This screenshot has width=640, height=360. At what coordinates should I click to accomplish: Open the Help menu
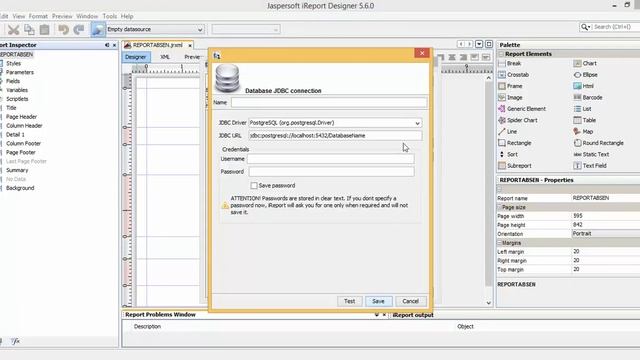click(x=127, y=16)
